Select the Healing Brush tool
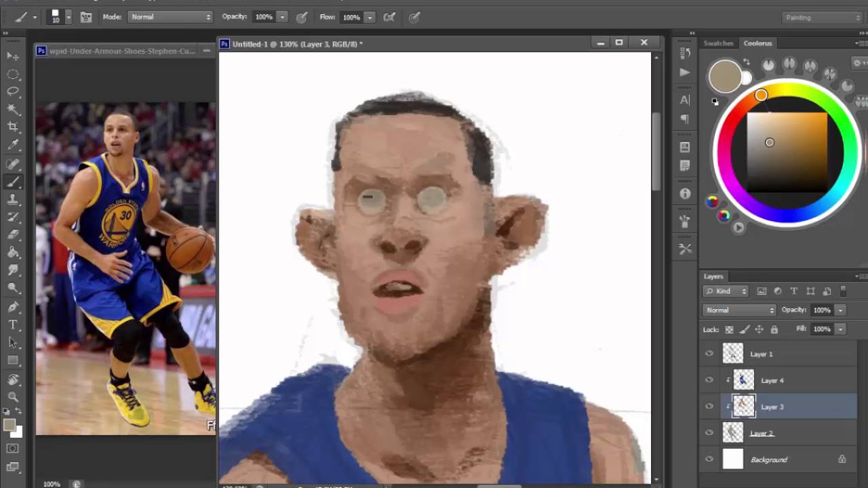Image resolution: width=868 pixels, height=488 pixels. [x=13, y=164]
